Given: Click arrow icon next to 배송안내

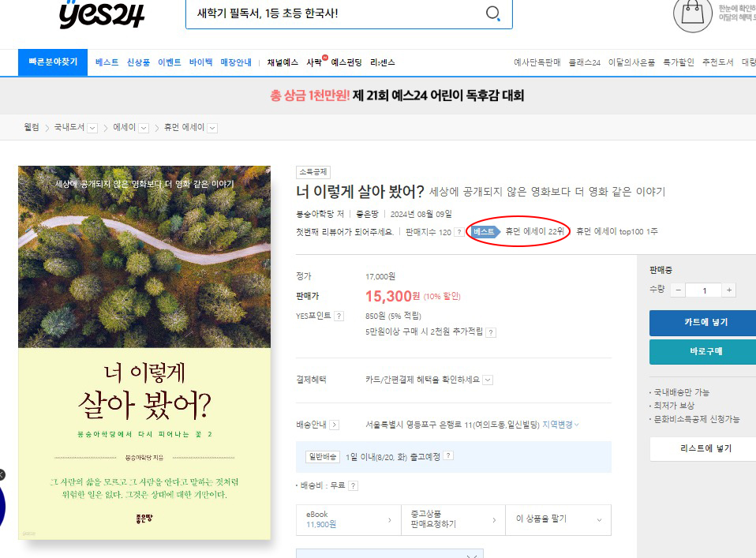Looking at the screenshot, I should coord(335,425).
